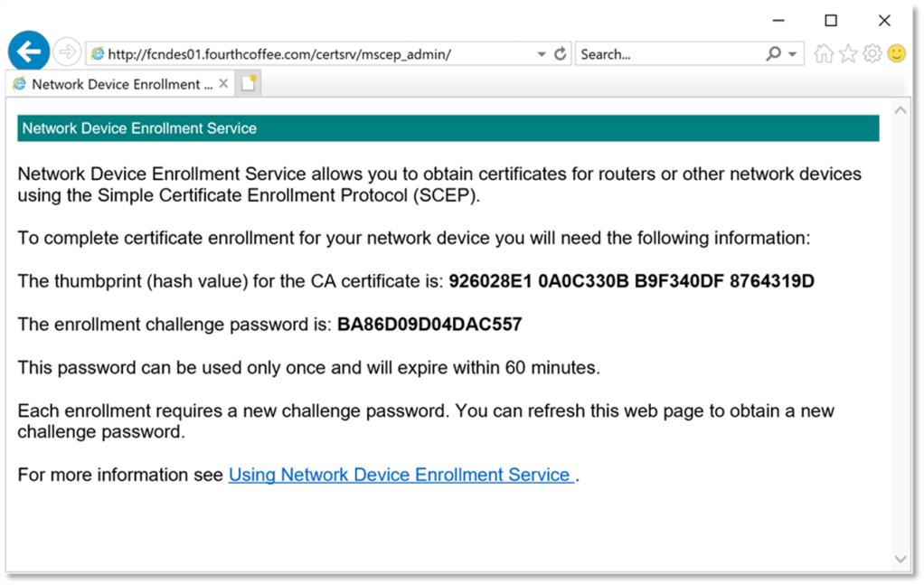Viewport: 924px width, 585px height.
Task: Open the Home page icon
Action: point(824,54)
